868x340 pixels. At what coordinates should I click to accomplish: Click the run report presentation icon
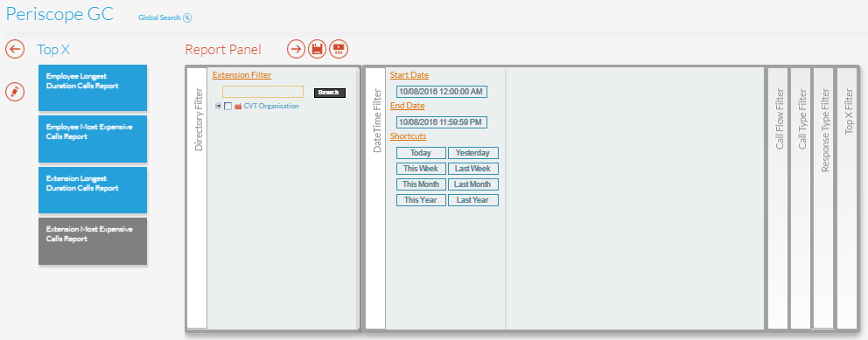(339, 49)
